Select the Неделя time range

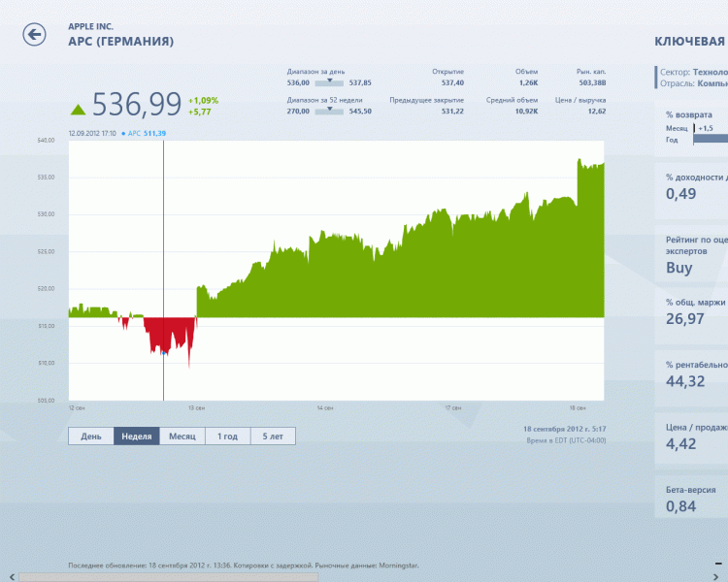click(x=136, y=436)
